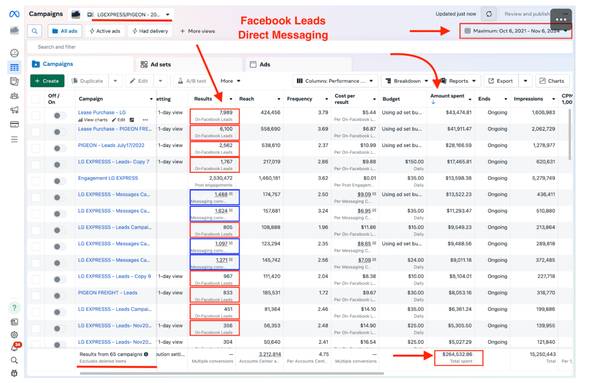This screenshot has width=600, height=383.
Task: Click the Meta logo icon
Action: 14,14
